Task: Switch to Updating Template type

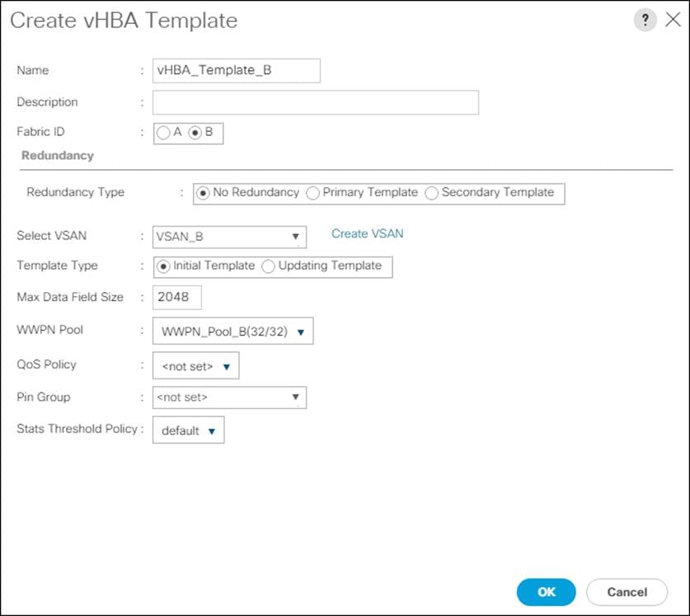Action: [269, 266]
